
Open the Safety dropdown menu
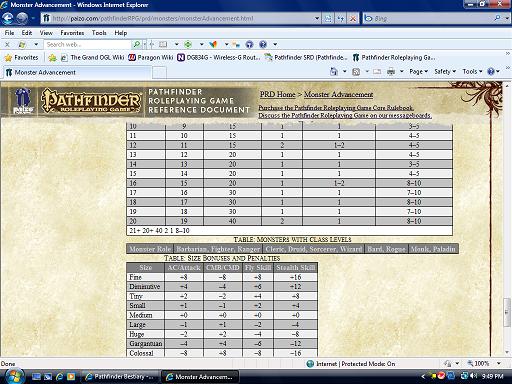tap(445, 71)
